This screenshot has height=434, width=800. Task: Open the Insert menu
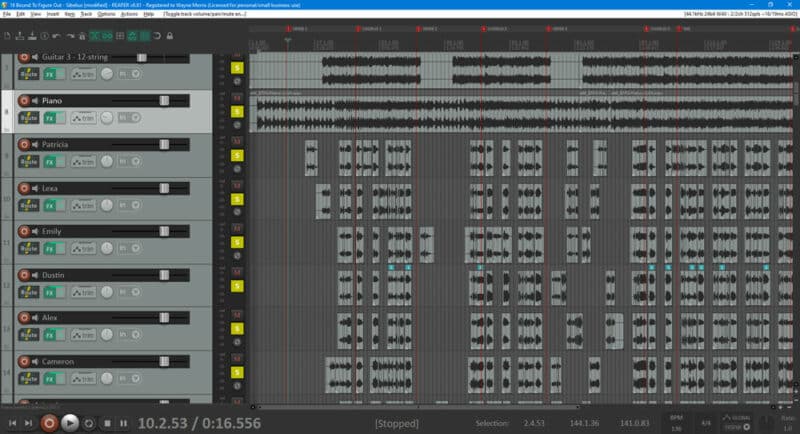[53, 14]
